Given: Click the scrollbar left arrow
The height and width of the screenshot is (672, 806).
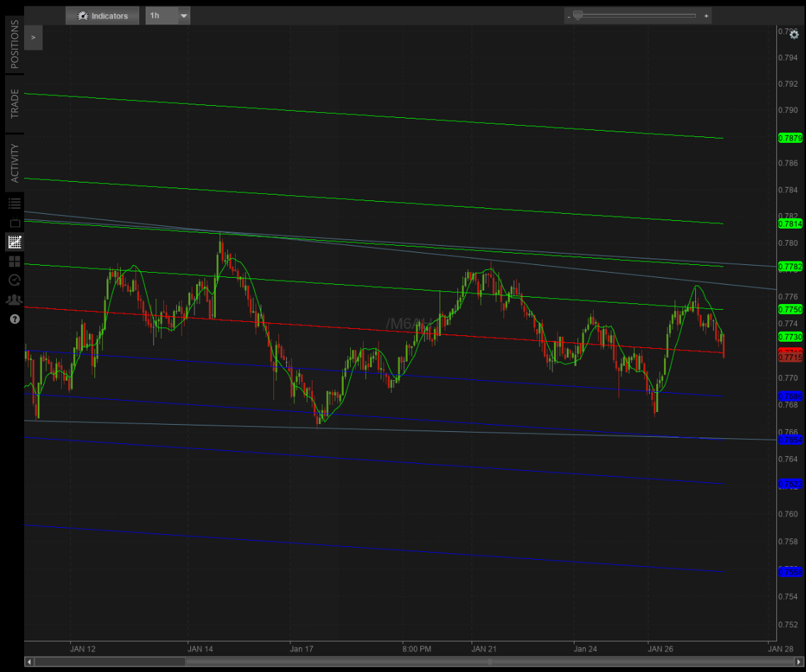Looking at the screenshot, I should (29, 662).
